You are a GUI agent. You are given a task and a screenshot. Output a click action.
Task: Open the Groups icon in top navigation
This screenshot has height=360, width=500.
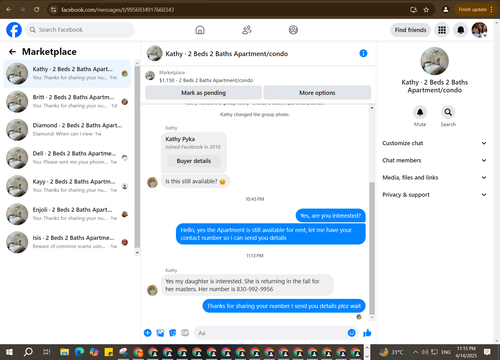point(293,30)
